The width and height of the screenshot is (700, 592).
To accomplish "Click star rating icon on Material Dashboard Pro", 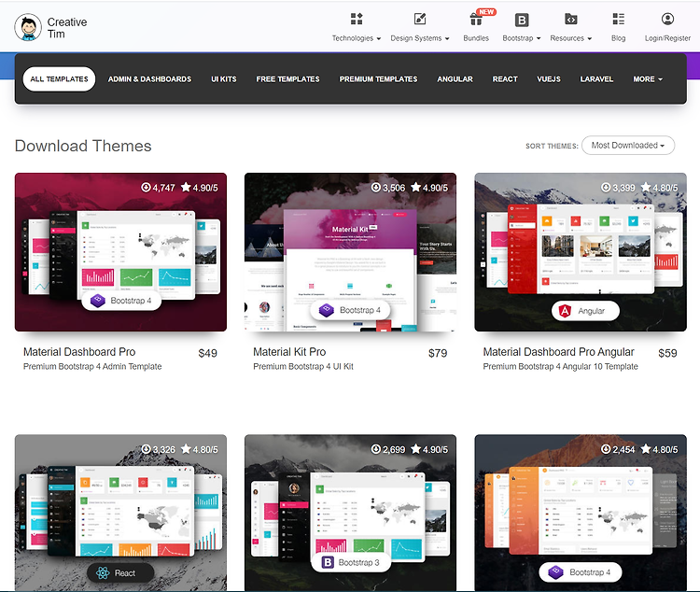I will pyautogui.click(x=186, y=187).
